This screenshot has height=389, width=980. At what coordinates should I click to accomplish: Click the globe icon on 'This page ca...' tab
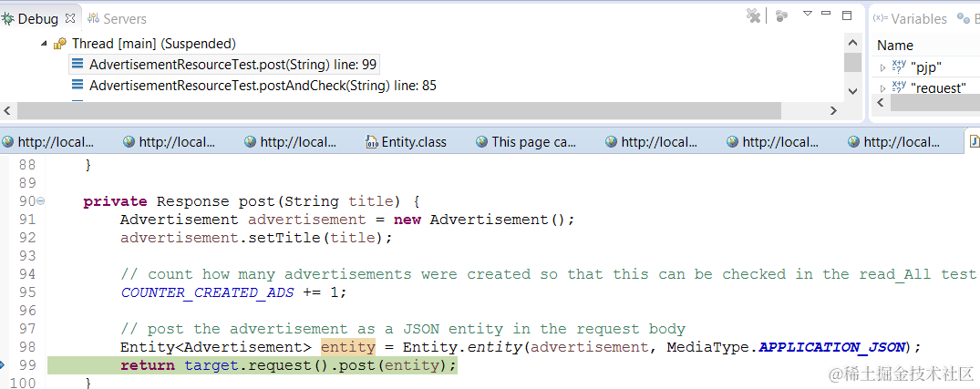point(482,142)
